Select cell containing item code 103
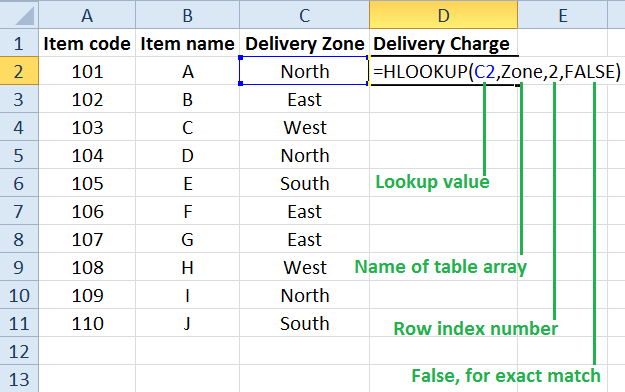The width and height of the screenshot is (625, 392). click(87, 126)
